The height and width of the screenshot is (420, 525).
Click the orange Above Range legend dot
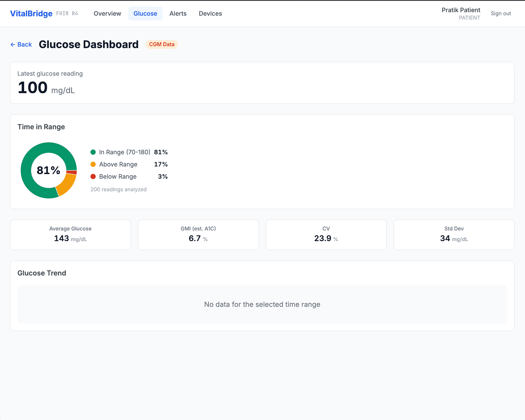pyautogui.click(x=93, y=165)
